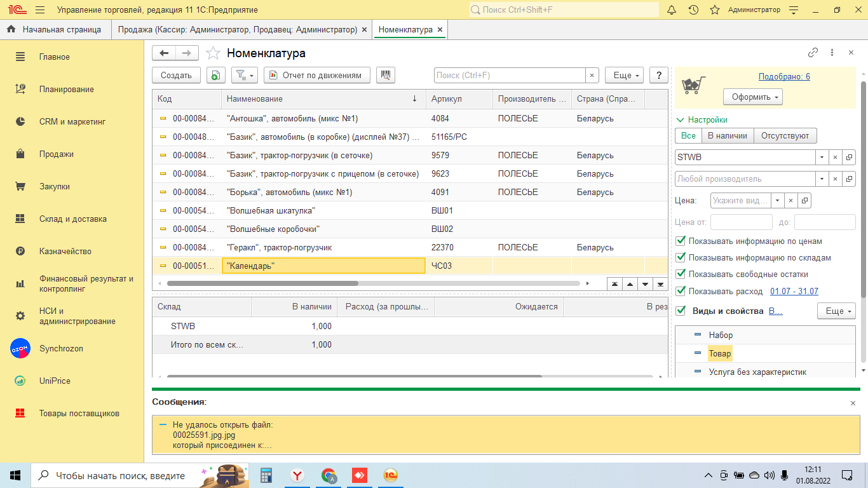Expand the Оформить dropdown button
Viewport: 868px width, 488px height.
[753, 97]
